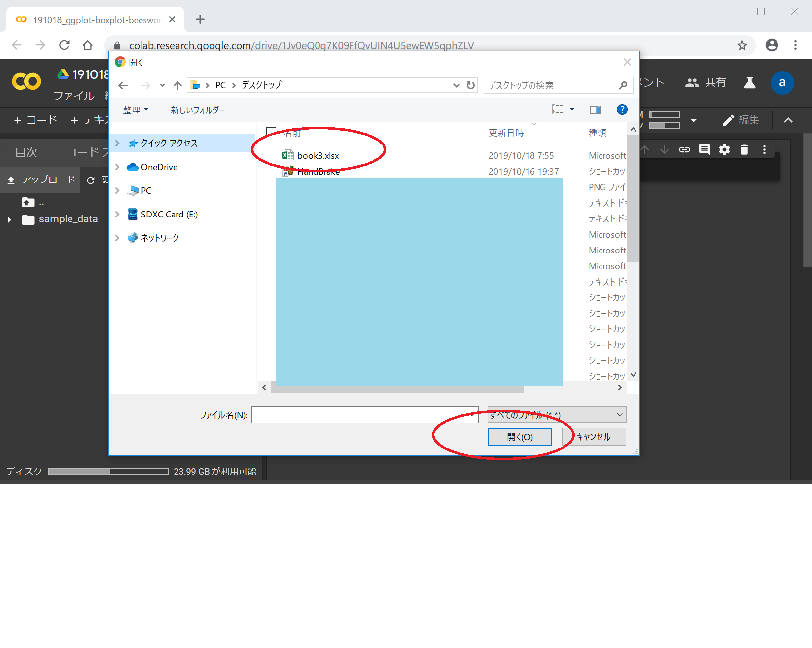The image size is (812, 648).
Task: Toggle the preview pane icon
Action: click(595, 109)
